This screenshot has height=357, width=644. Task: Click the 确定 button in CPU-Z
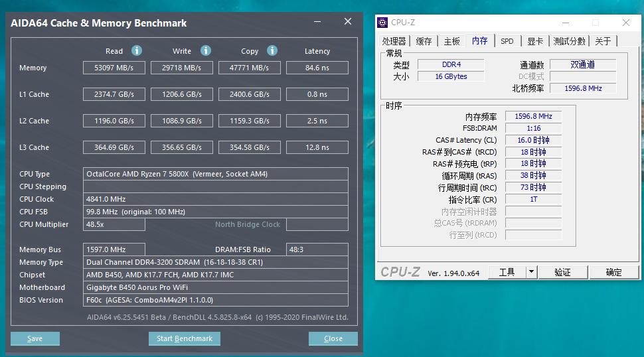point(613,271)
